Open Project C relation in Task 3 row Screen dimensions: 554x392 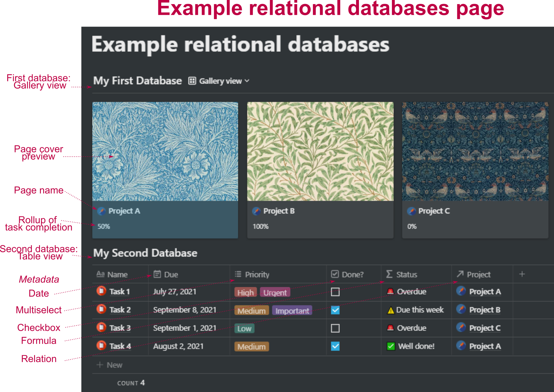tap(478, 328)
